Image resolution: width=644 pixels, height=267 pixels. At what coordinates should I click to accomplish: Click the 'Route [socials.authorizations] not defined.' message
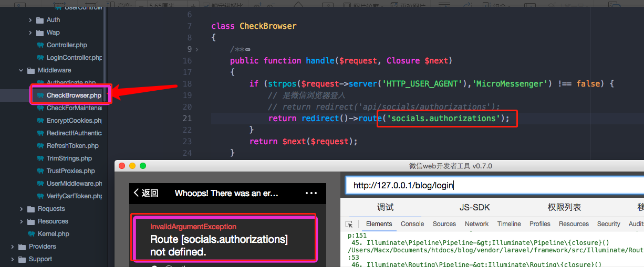click(x=219, y=245)
